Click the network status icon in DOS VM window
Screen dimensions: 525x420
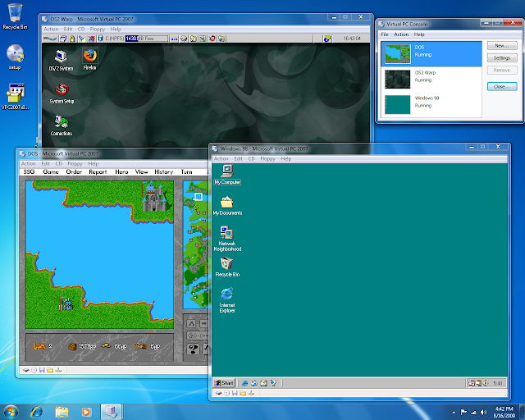[58, 370]
